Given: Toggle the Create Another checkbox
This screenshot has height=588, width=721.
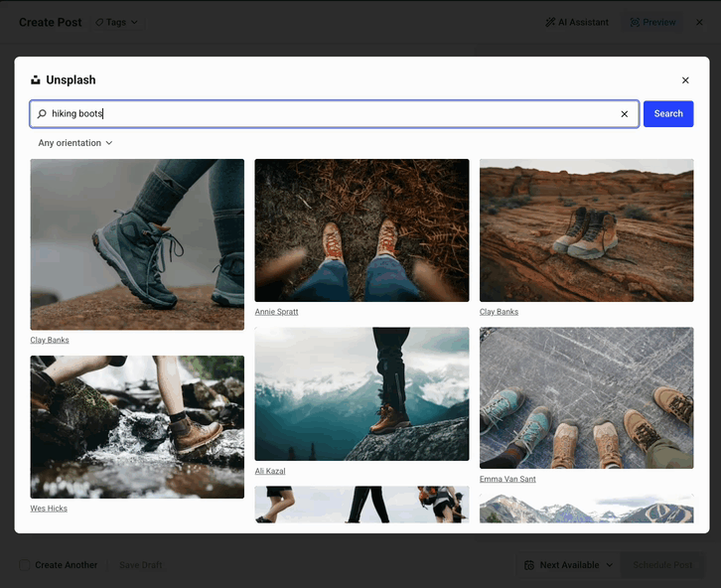Looking at the screenshot, I should click(25, 565).
